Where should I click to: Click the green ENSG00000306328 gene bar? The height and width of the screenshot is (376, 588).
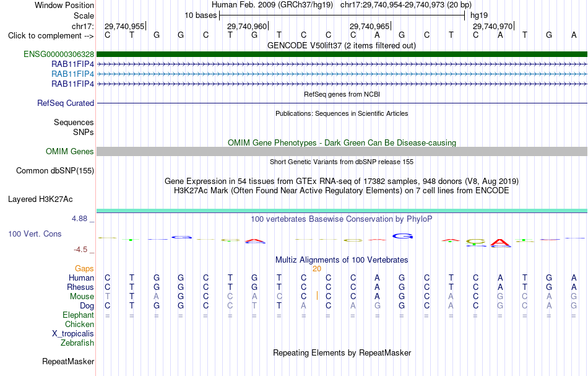[x=342, y=55]
